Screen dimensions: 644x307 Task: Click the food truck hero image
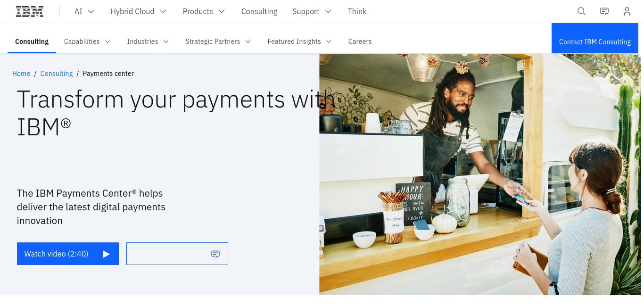coord(481,174)
